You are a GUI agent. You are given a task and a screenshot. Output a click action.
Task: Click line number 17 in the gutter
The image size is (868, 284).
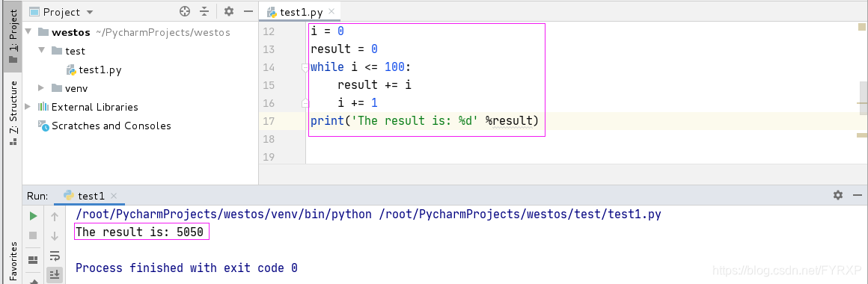click(x=269, y=121)
